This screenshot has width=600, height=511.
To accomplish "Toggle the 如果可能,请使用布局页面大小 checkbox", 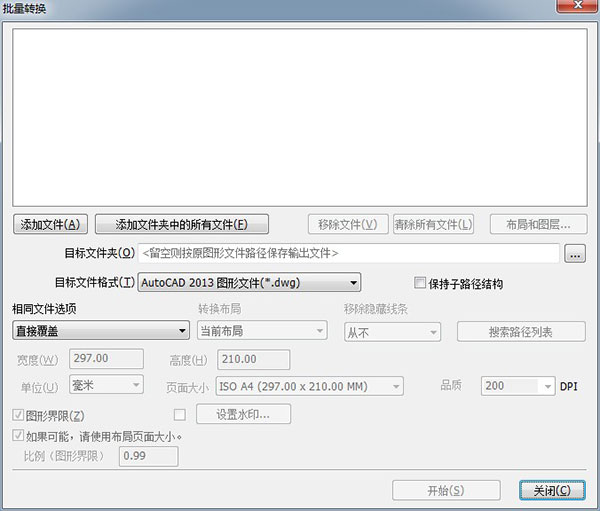I will point(18,436).
